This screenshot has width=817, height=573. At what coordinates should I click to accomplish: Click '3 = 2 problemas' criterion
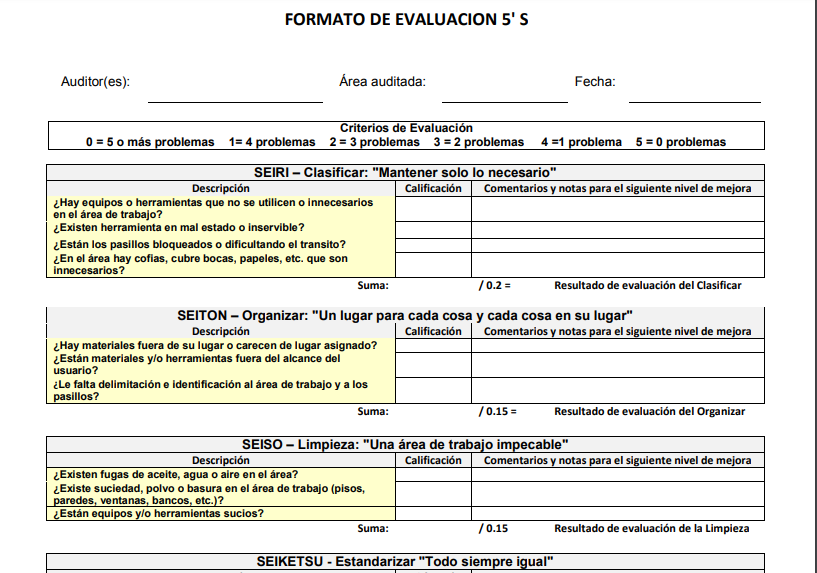(479, 142)
